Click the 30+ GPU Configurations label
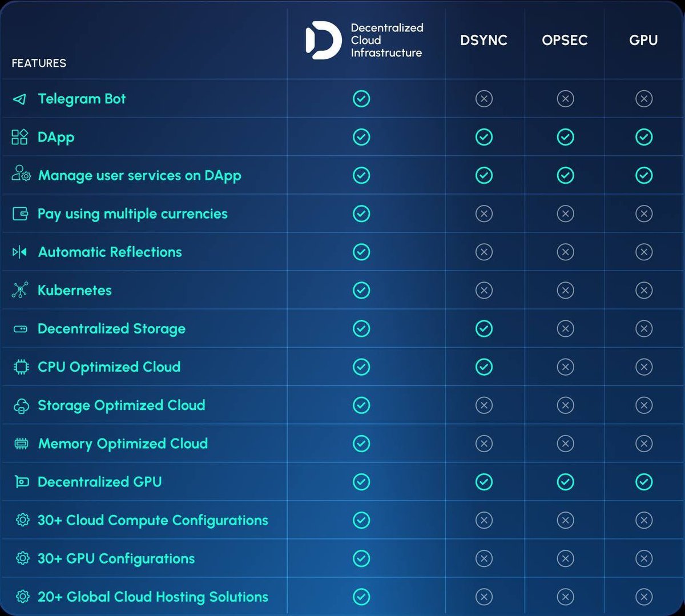Screen dimensions: 685x616 [116, 559]
